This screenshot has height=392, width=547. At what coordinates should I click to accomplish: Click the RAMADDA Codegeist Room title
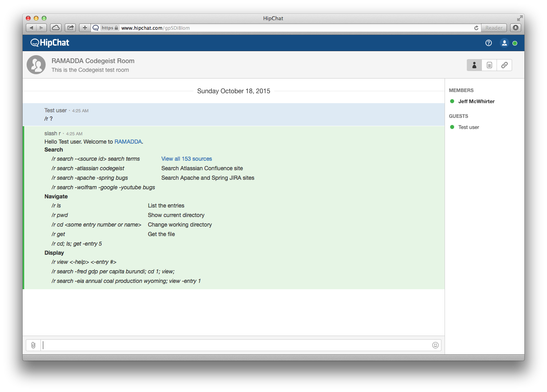click(x=93, y=61)
